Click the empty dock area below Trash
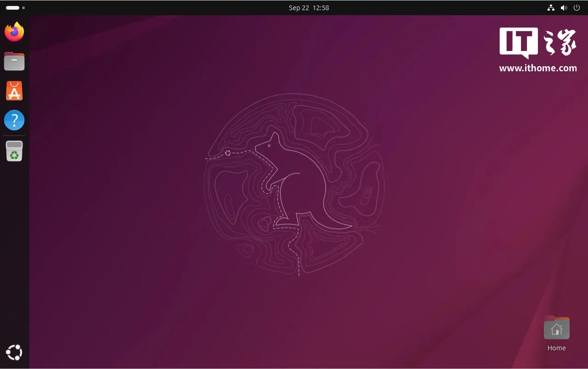This screenshot has height=369, width=588. coord(14,253)
